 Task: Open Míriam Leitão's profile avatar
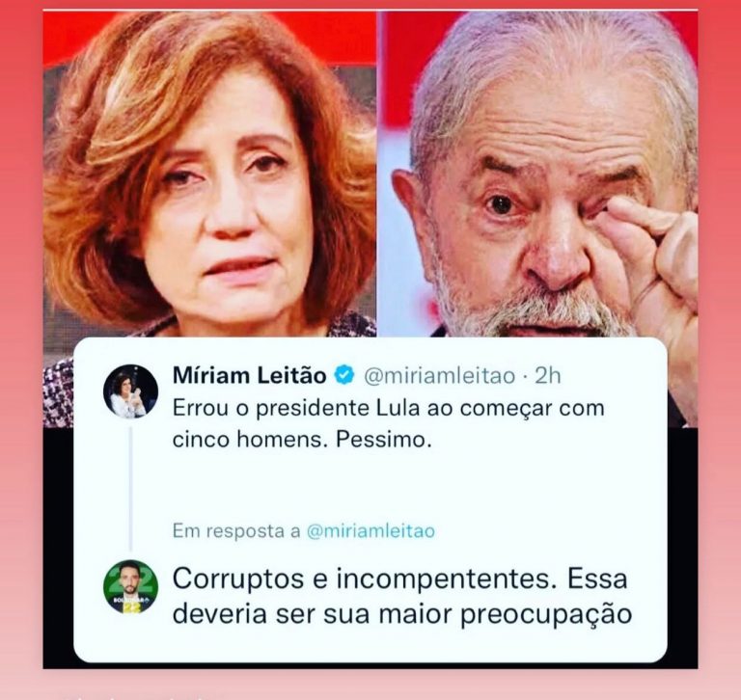[130, 391]
